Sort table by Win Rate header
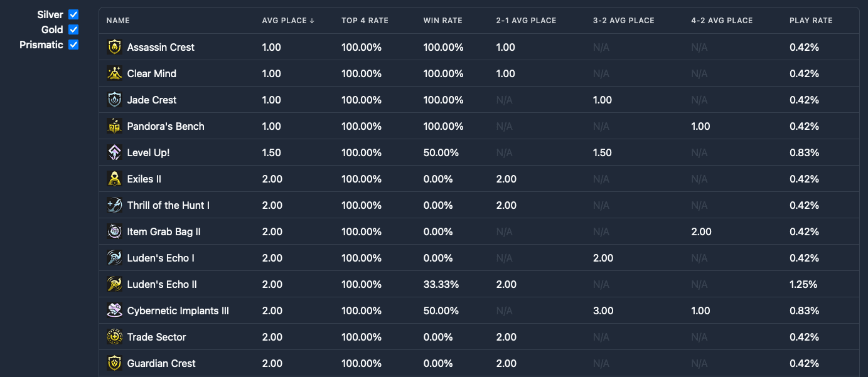 click(442, 21)
